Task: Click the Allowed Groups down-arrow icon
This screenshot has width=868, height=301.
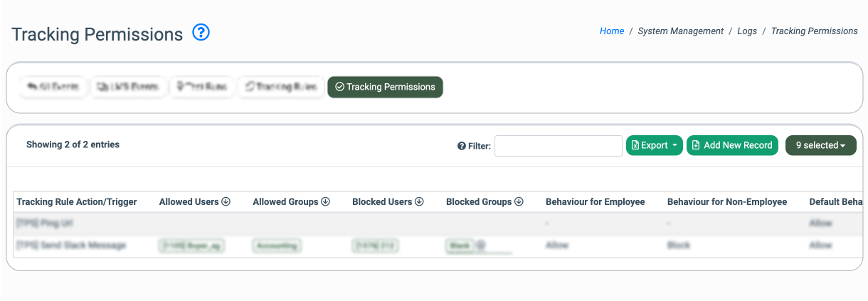Action: pyautogui.click(x=326, y=202)
